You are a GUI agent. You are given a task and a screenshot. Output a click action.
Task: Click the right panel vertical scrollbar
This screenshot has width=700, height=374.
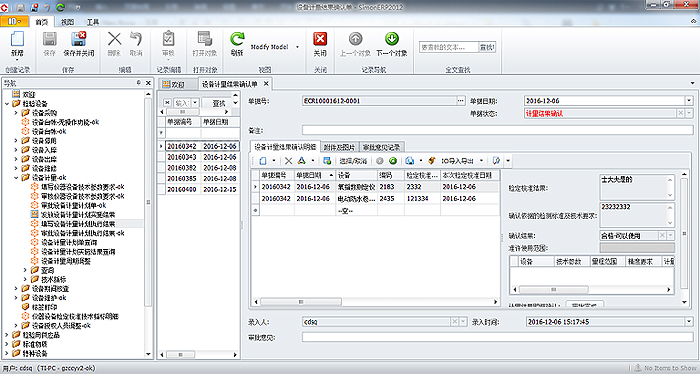[x=684, y=232]
